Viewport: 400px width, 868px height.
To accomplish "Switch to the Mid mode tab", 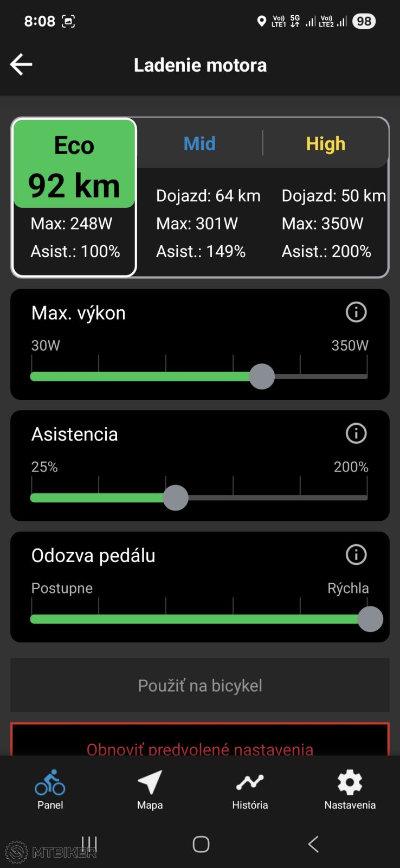I will click(199, 144).
